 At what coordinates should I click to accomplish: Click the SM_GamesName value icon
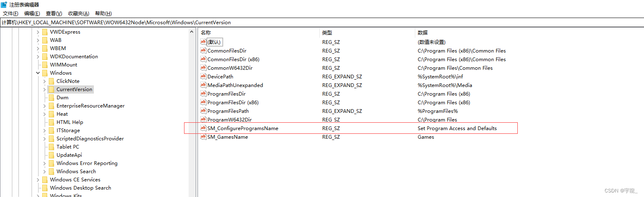click(203, 137)
